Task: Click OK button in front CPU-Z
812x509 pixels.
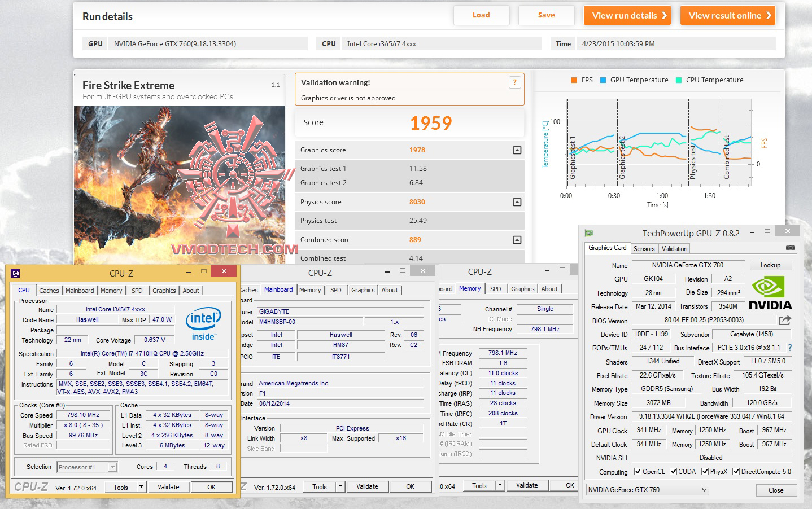Action: click(211, 487)
